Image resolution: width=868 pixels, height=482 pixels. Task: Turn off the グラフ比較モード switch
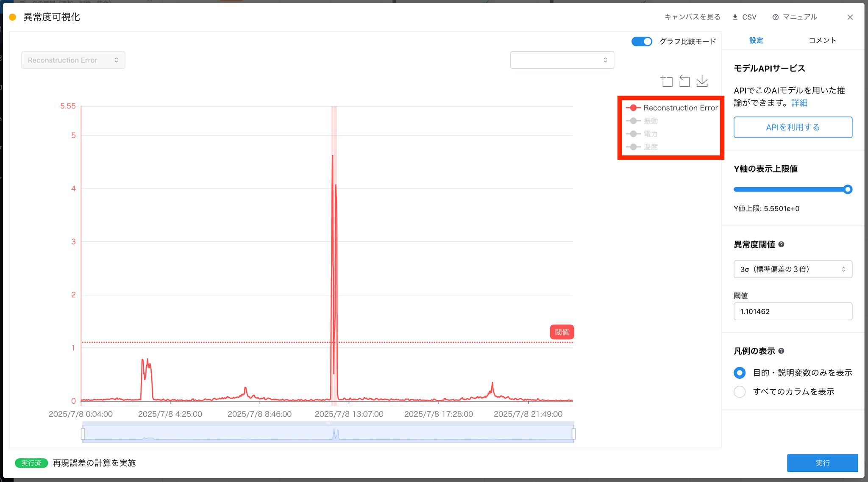pos(642,42)
